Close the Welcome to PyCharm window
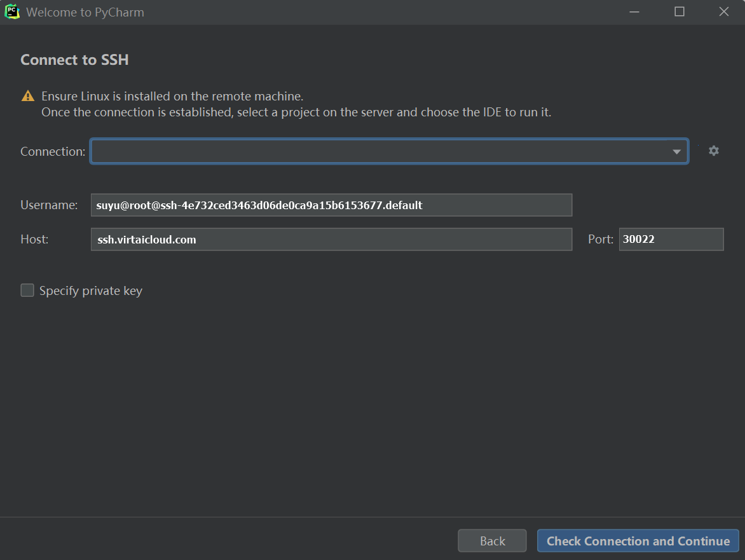This screenshot has height=560, width=745. coord(723,12)
